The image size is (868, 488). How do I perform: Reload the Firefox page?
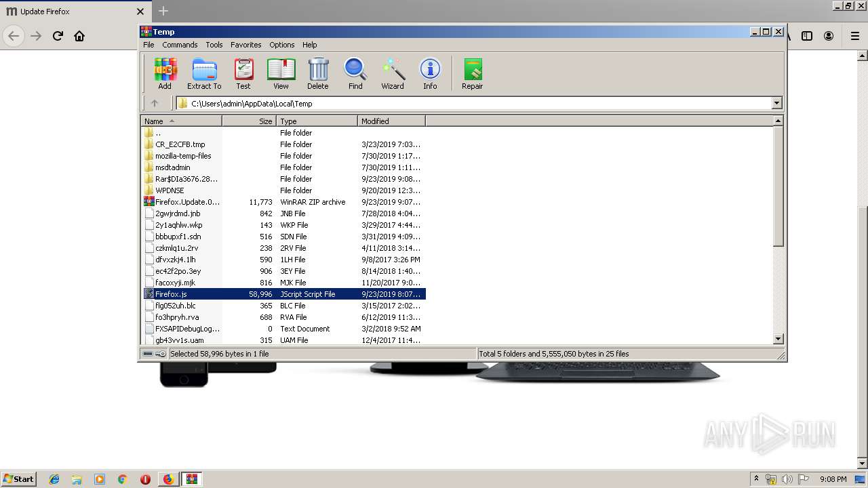point(58,36)
